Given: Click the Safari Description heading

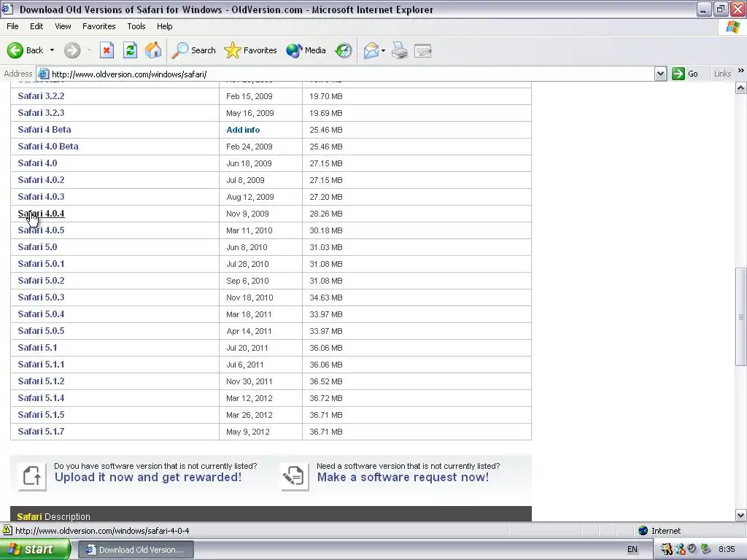Looking at the screenshot, I should click(x=53, y=517).
